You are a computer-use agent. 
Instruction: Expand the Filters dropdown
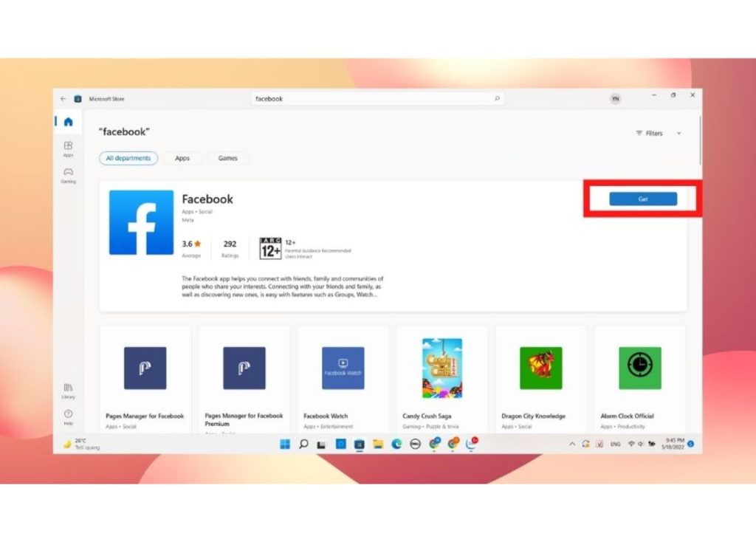[658, 133]
